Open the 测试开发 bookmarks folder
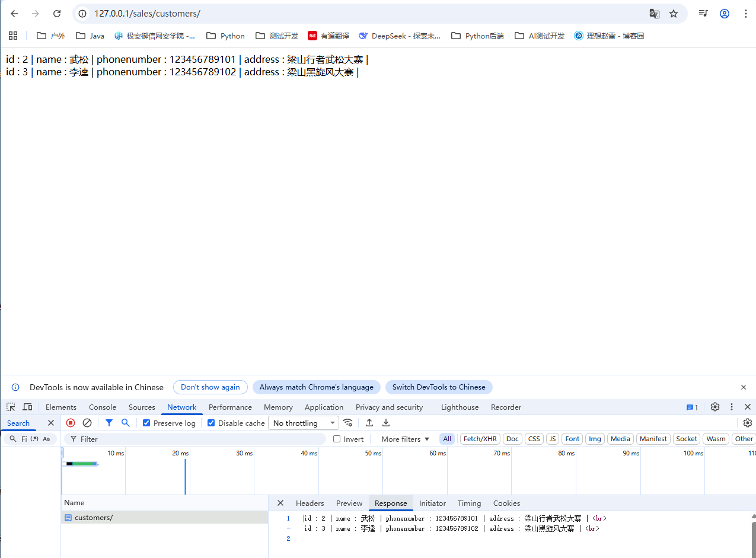756x558 pixels. click(x=277, y=36)
